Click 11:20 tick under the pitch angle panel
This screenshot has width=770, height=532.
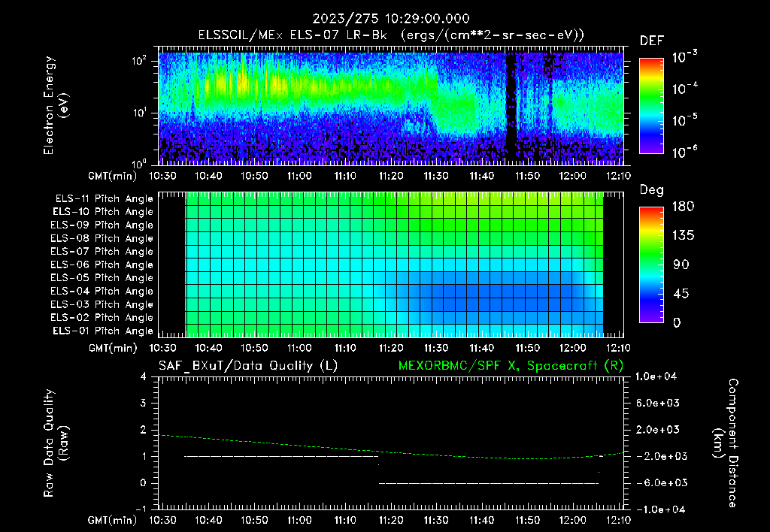tap(390, 348)
